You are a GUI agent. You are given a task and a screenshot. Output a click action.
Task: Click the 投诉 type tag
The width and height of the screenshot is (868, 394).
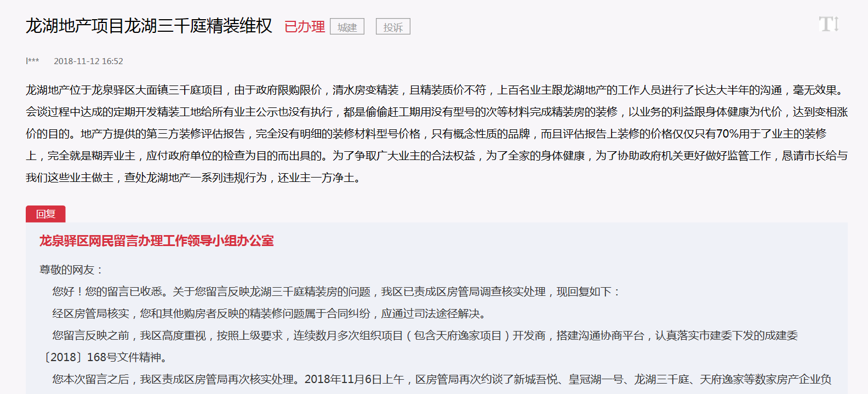[x=393, y=27]
